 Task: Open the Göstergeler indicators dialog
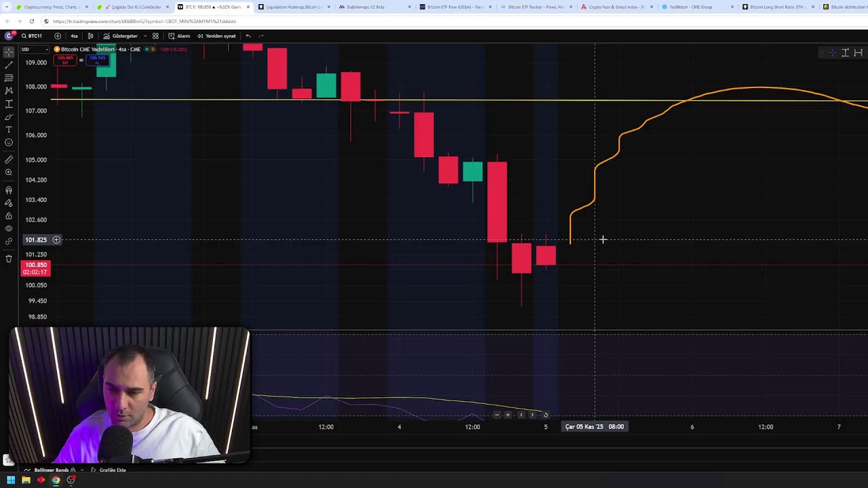point(120,36)
